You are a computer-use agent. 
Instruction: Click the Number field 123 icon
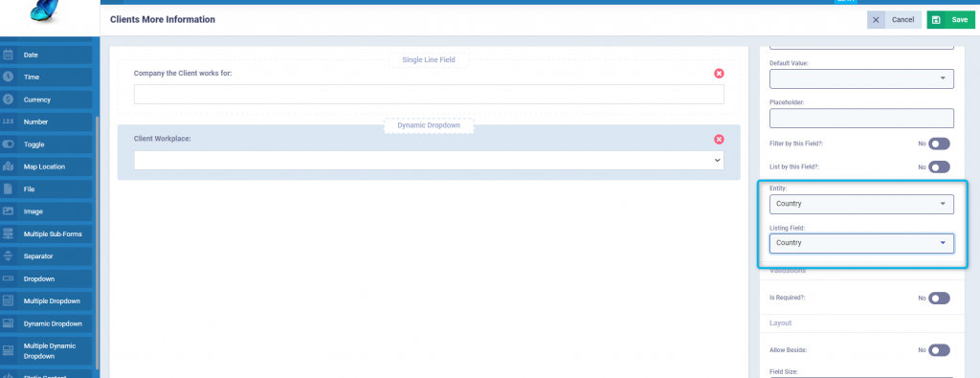(x=8, y=122)
